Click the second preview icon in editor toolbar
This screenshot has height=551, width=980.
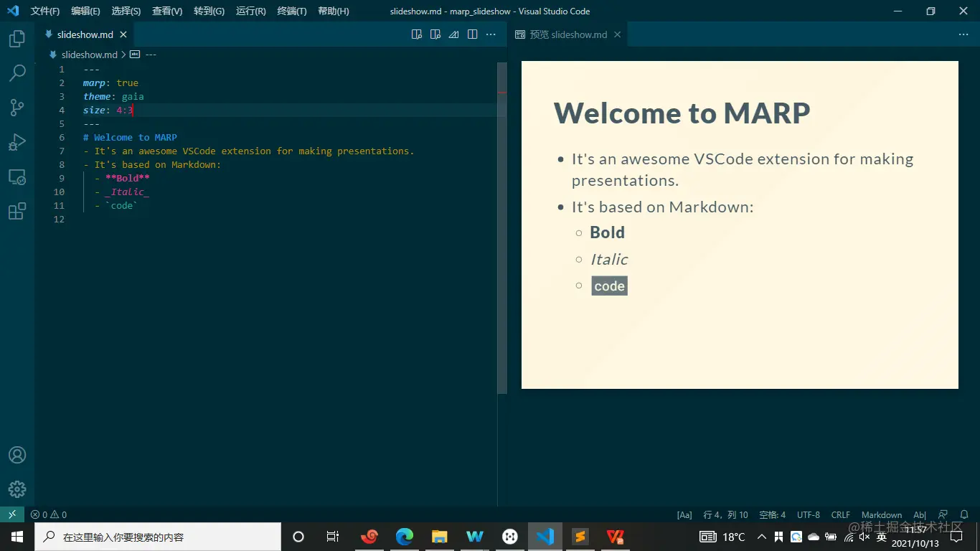(435, 34)
